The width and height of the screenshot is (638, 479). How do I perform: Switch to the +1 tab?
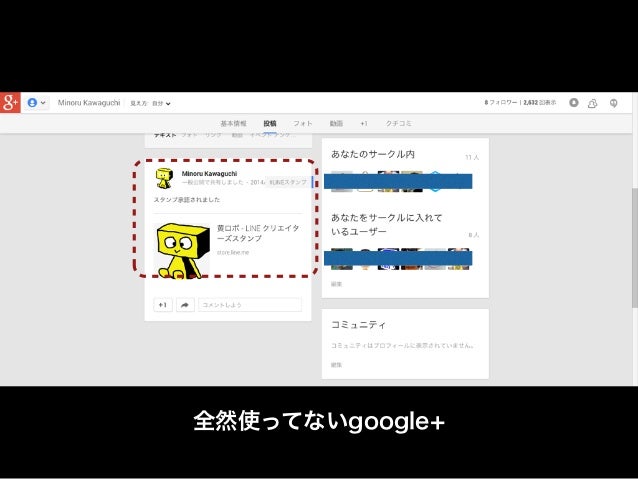coord(364,123)
